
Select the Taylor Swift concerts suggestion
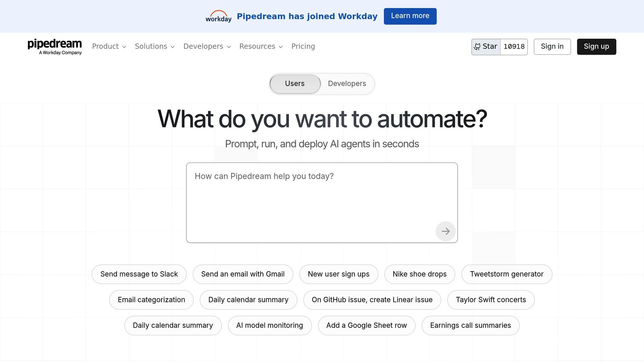pos(491,300)
